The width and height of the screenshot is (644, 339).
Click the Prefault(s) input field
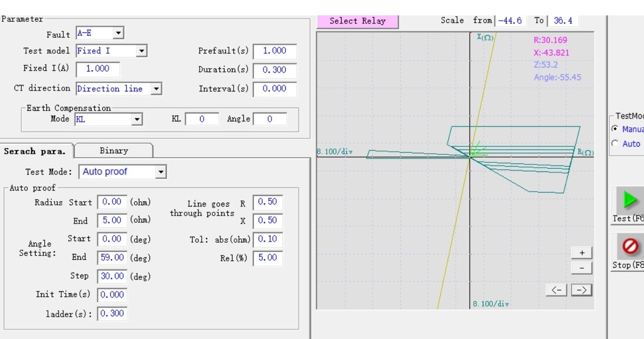pos(275,51)
